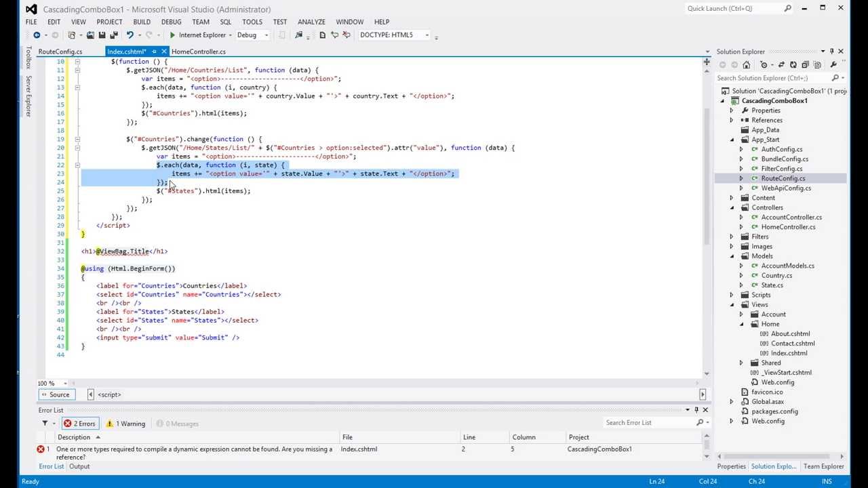
Task: Click Sync with Active Document in Solution Explorer
Action: point(781,65)
